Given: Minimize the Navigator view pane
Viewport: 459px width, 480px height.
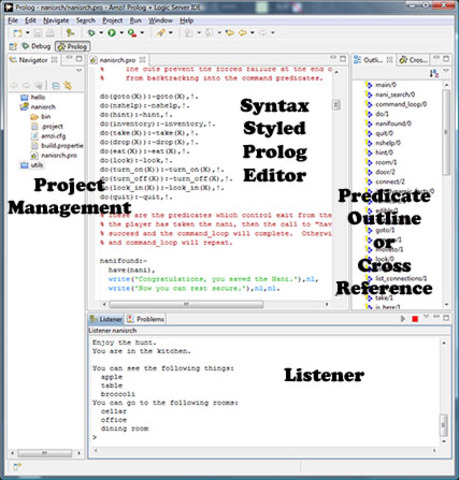Looking at the screenshot, I should [69, 59].
